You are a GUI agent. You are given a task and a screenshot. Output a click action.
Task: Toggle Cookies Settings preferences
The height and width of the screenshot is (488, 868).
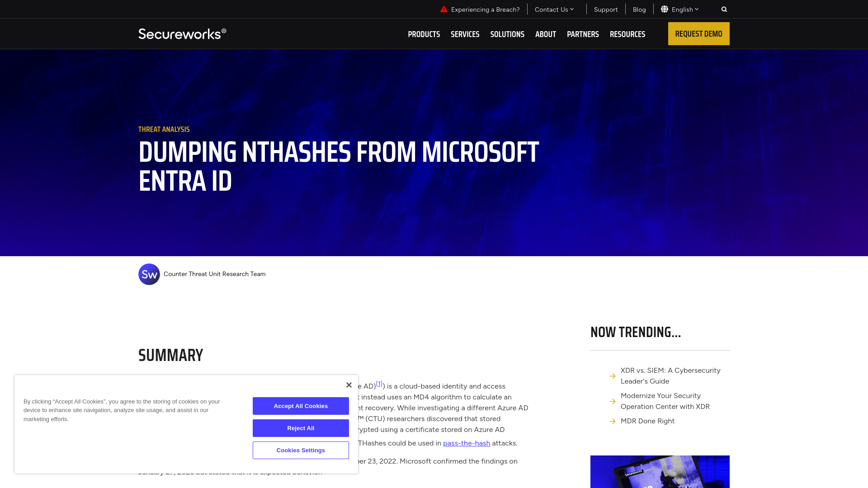[301, 450]
